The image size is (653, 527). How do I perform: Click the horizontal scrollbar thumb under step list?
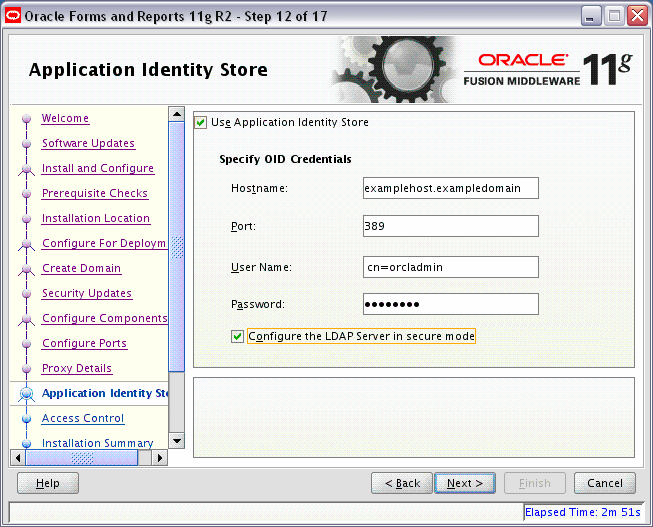point(82,458)
